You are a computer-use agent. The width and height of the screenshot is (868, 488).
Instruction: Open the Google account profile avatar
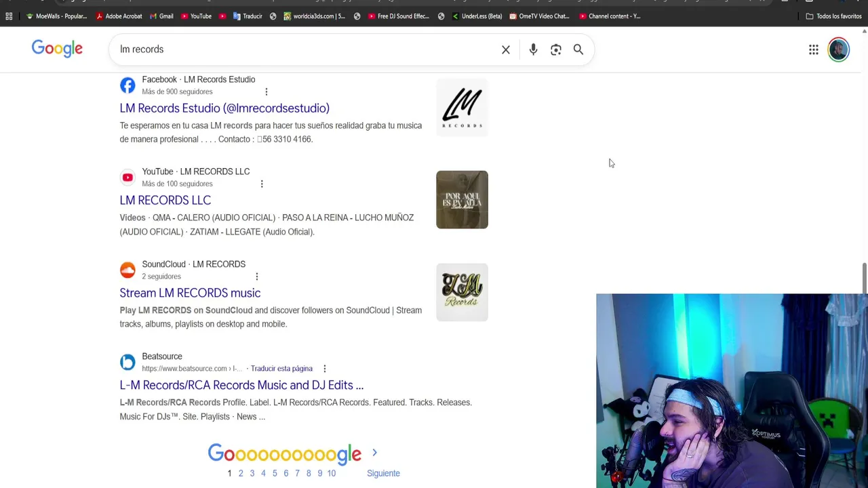coord(839,49)
